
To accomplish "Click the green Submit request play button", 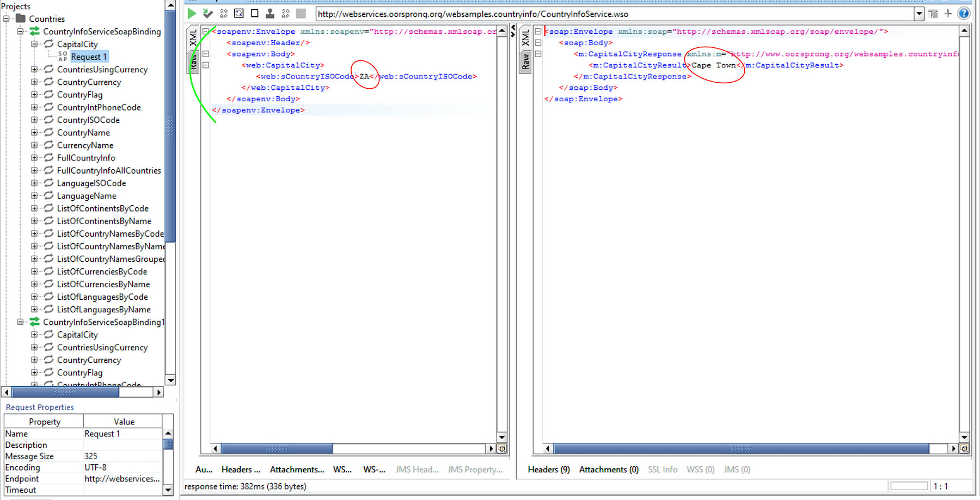I will click(192, 14).
